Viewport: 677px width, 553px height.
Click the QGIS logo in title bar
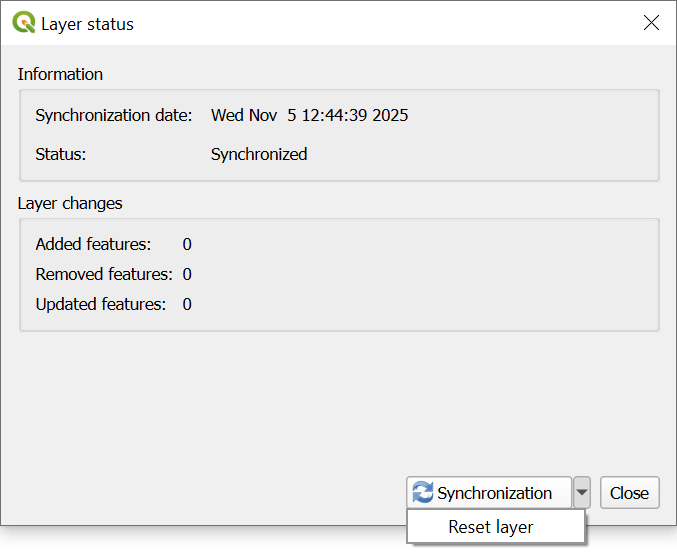tap(24, 23)
